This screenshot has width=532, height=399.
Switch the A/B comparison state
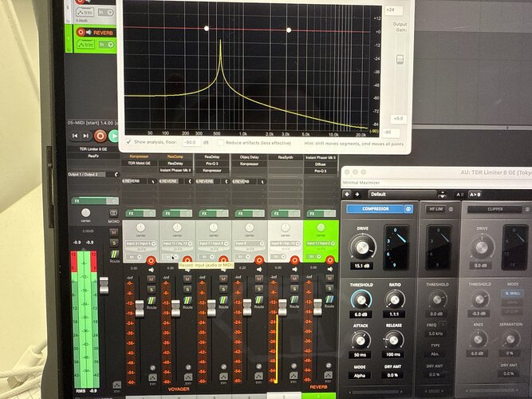click(x=459, y=195)
